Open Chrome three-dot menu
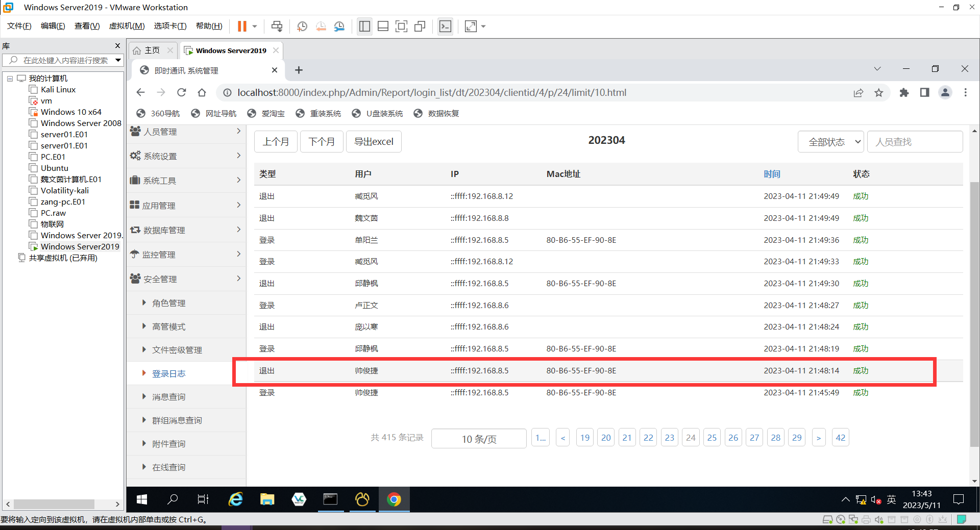 tap(965, 92)
